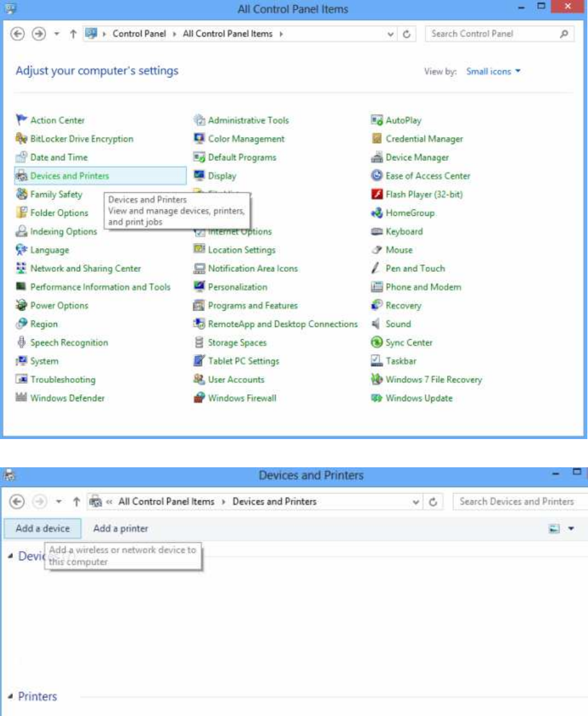Open User Accounts link

[x=236, y=379]
